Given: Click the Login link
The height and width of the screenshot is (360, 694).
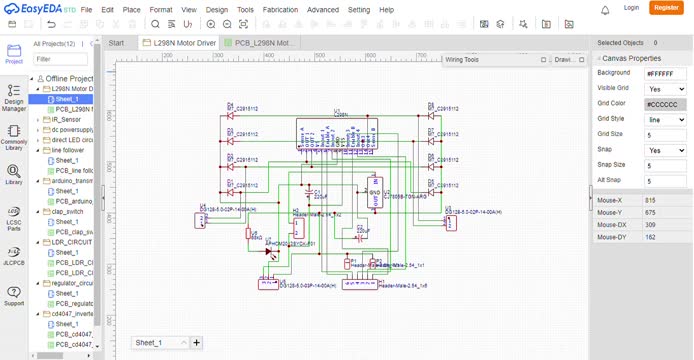Looking at the screenshot, I should coord(631,8).
